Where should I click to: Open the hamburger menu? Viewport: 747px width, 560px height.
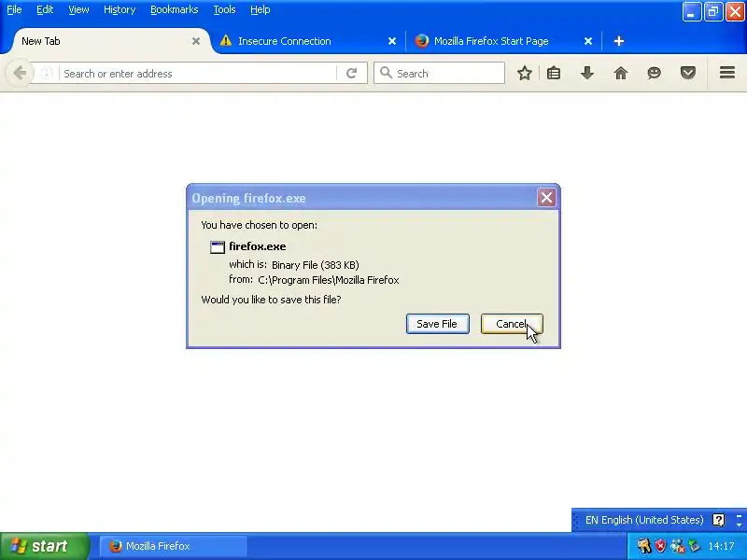coord(727,73)
